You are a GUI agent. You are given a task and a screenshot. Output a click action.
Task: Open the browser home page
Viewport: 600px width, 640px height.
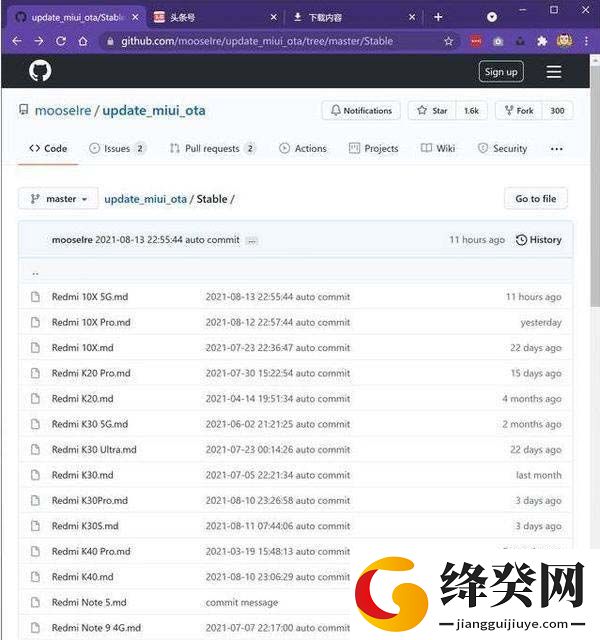click(x=83, y=41)
